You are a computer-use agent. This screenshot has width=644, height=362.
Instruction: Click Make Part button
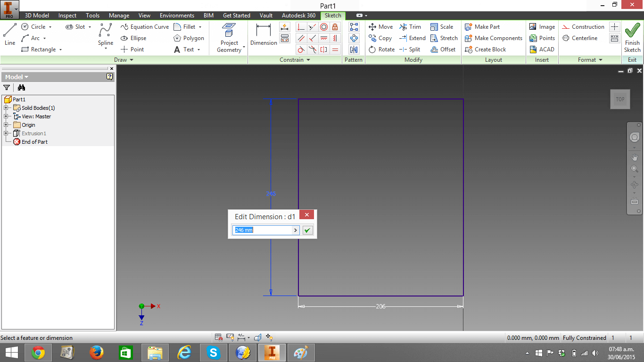click(482, 27)
